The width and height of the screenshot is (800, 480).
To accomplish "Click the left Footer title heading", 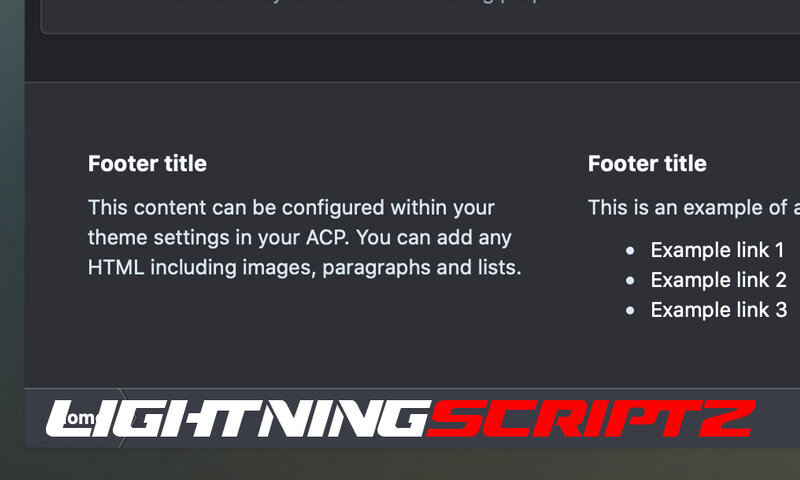I will point(147,164).
